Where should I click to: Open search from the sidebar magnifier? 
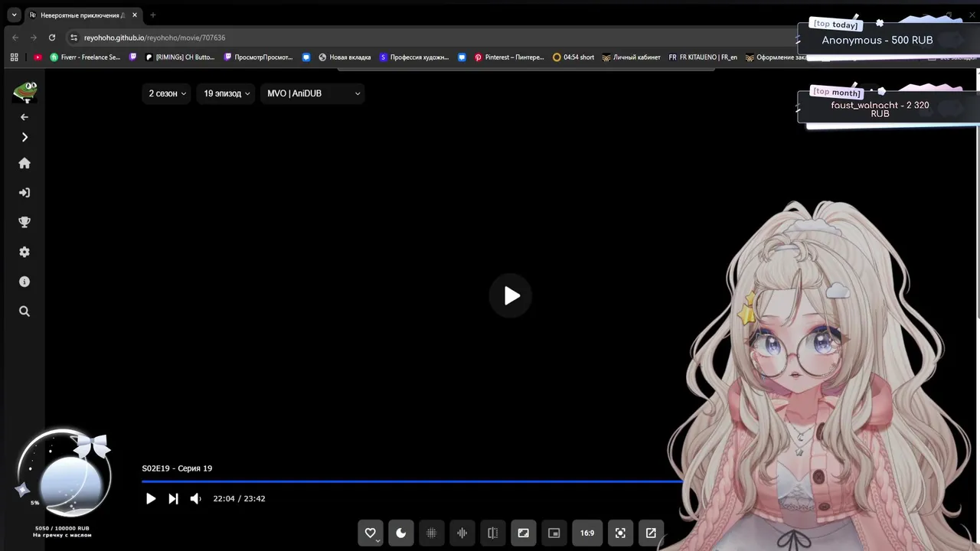tap(24, 311)
